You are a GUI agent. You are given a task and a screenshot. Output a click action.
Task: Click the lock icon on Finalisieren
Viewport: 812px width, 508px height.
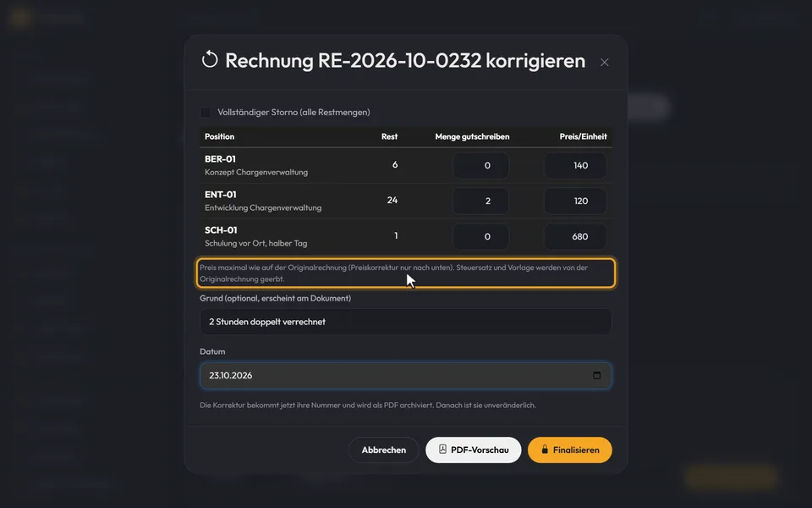click(545, 450)
